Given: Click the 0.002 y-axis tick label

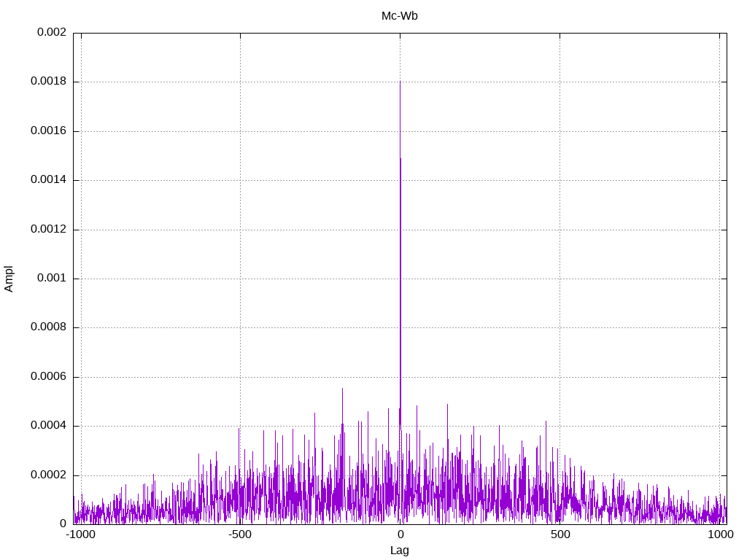Looking at the screenshot, I should pyautogui.click(x=51, y=33).
